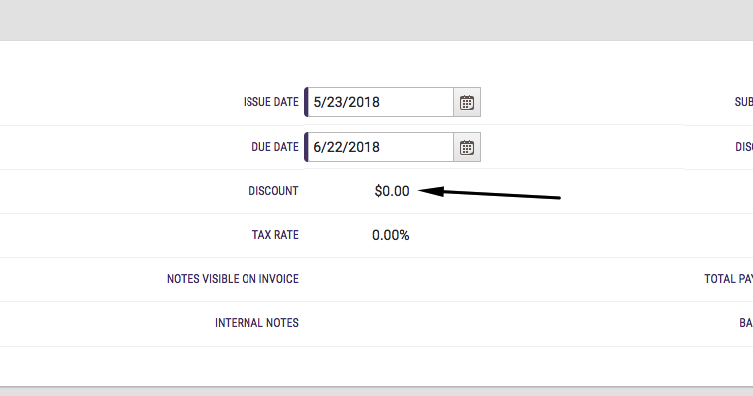Click the DISC label at right edge
Viewport: 753px width, 396px height.
744,147
